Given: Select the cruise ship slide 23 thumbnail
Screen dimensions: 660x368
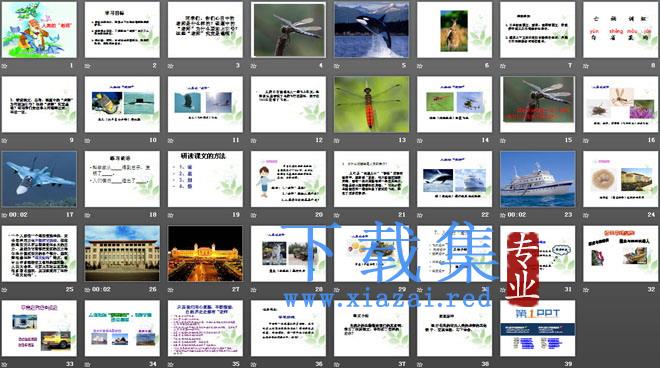Looking at the screenshot, I should 538,179.
